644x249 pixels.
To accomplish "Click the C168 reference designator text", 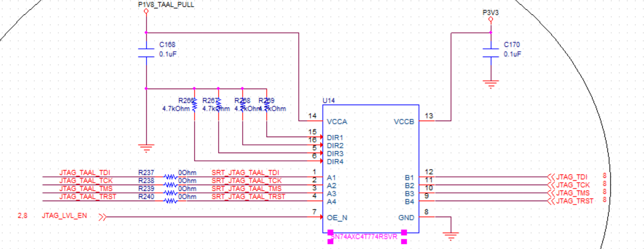I will point(167,45).
